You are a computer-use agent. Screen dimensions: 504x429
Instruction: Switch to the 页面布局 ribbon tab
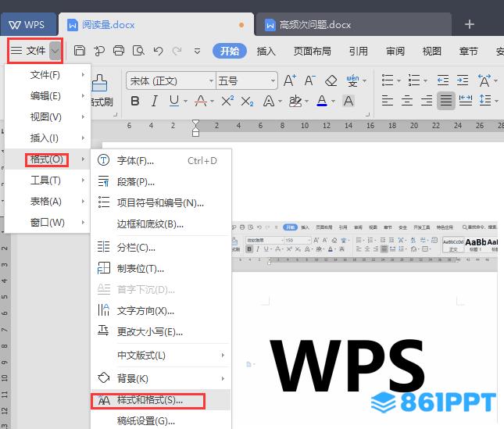click(312, 51)
